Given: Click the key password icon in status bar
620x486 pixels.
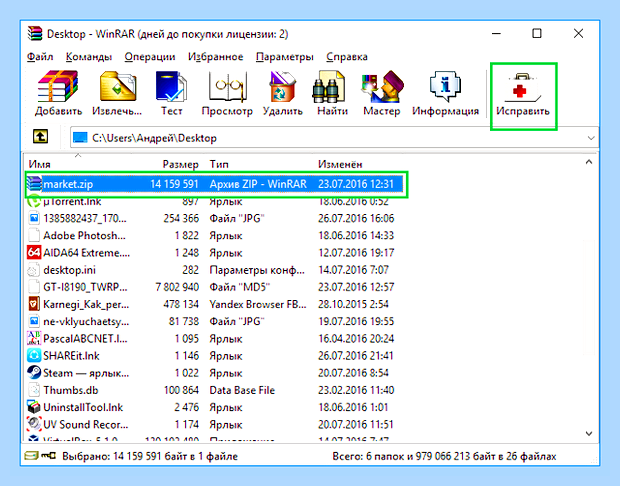Looking at the screenshot, I should pos(48,456).
